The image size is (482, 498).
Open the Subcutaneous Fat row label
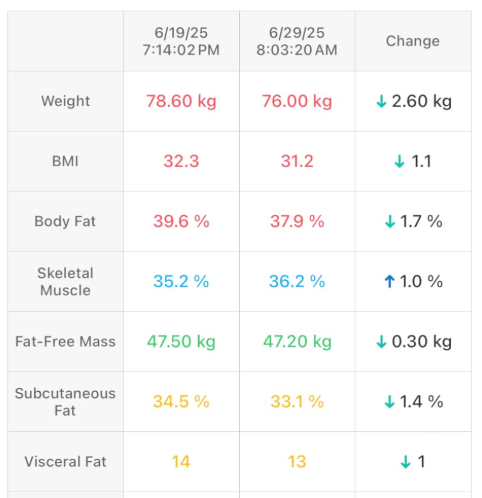(x=65, y=402)
